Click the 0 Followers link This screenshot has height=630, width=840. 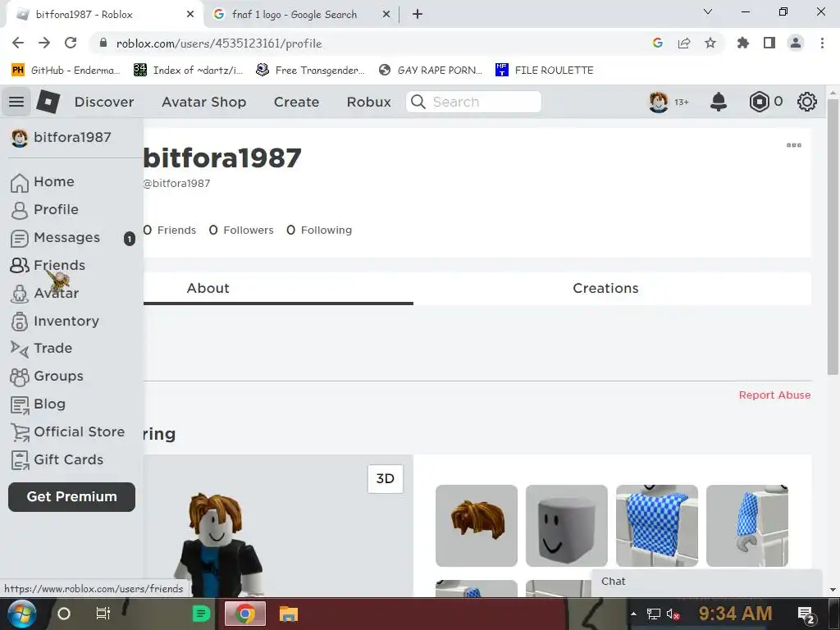pos(241,231)
